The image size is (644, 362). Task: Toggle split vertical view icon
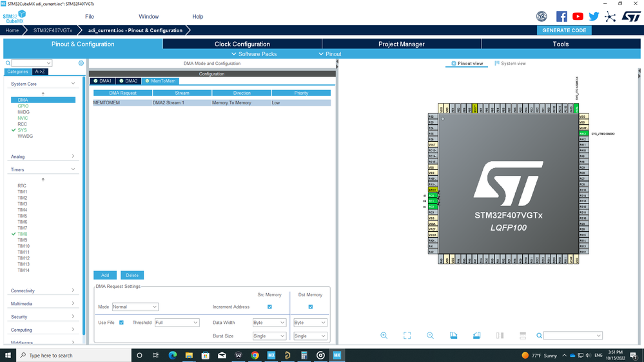coord(500,336)
